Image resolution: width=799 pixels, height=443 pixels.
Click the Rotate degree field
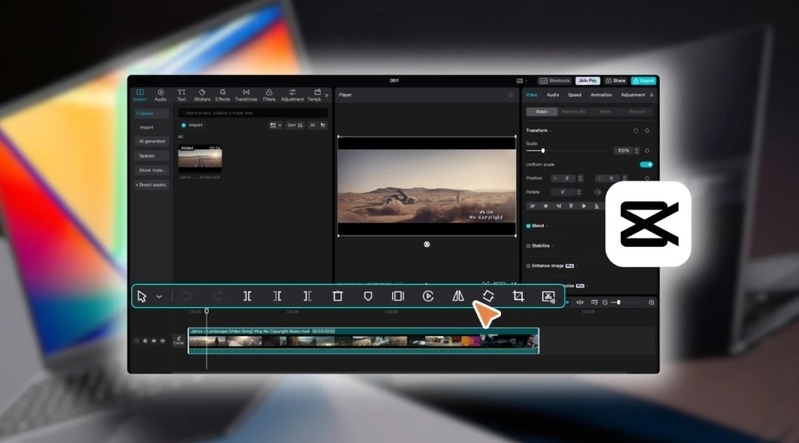564,192
